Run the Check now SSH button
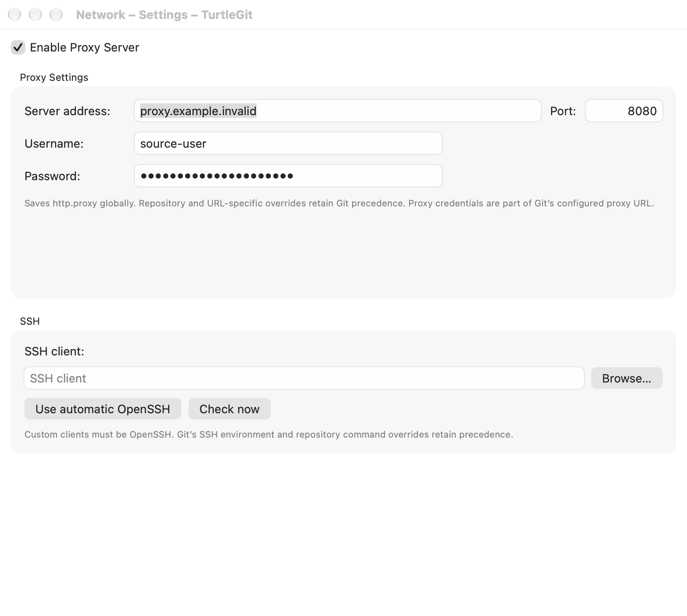Image resolution: width=687 pixels, height=616 pixels. pyautogui.click(x=229, y=409)
